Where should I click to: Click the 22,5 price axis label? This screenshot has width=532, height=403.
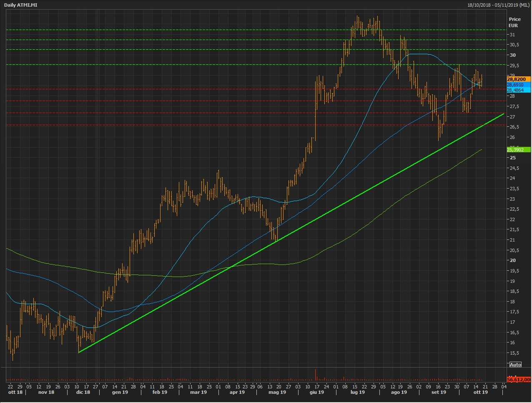coord(514,209)
